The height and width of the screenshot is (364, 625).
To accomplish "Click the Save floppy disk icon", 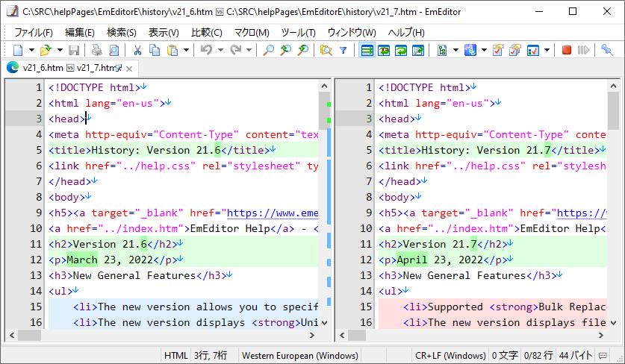I will 74,50.
